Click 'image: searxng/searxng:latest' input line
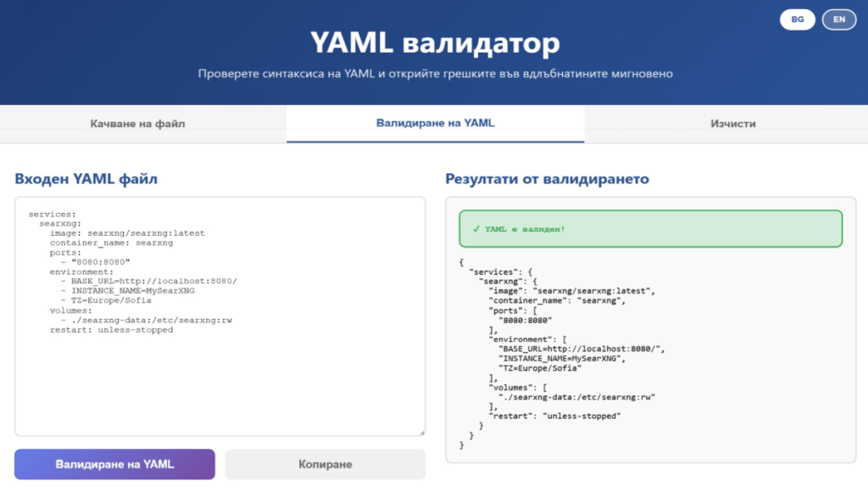 click(x=127, y=233)
